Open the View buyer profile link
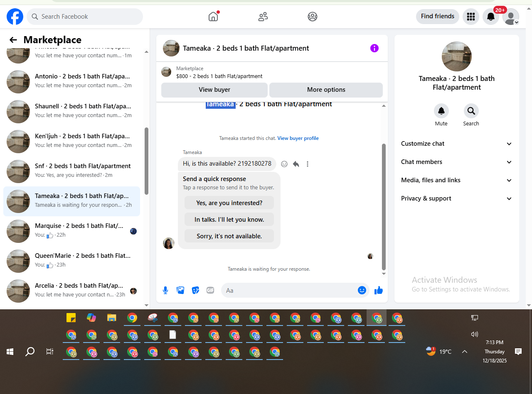 [x=298, y=138]
